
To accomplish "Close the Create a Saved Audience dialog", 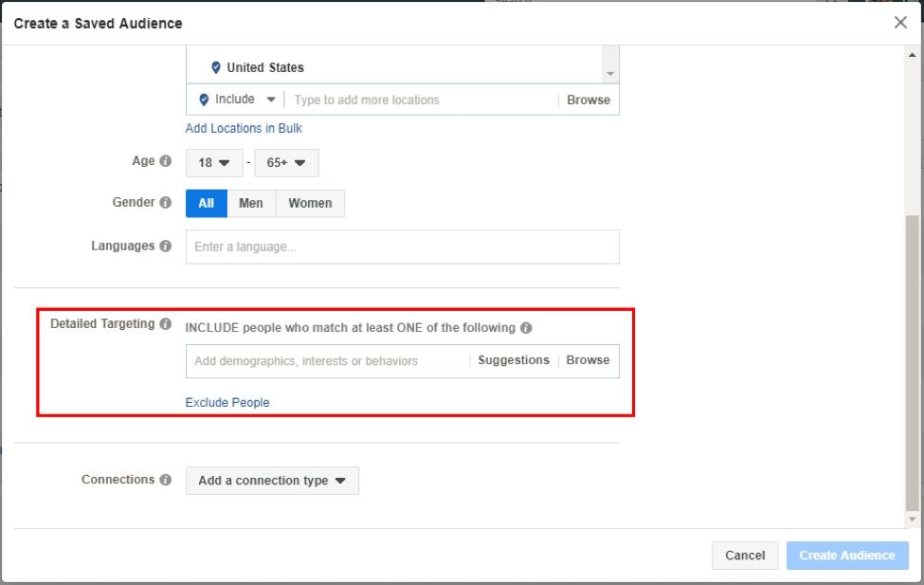I will pyautogui.click(x=900, y=23).
